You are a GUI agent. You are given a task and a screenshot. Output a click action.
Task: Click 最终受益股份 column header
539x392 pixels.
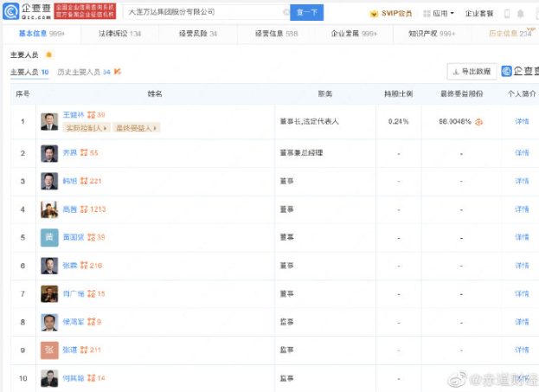(462, 93)
